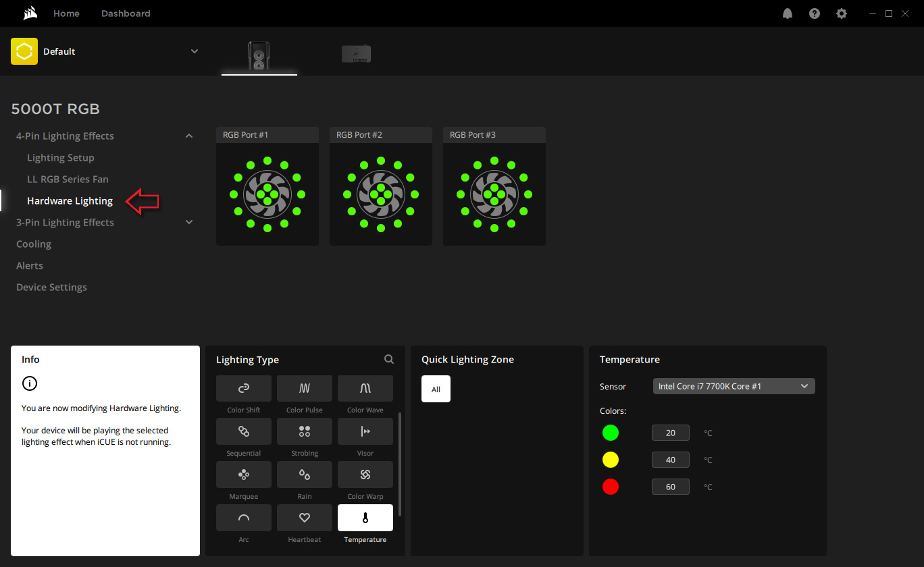Select the 5000T RGB case device icon
Screen dimensions: 924x567
pos(259,55)
